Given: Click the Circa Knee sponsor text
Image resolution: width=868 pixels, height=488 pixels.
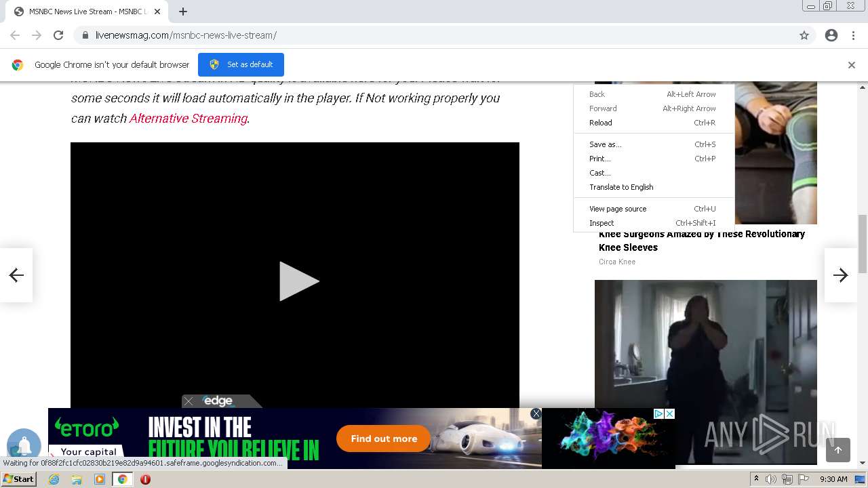Looking at the screenshot, I should click(617, 262).
